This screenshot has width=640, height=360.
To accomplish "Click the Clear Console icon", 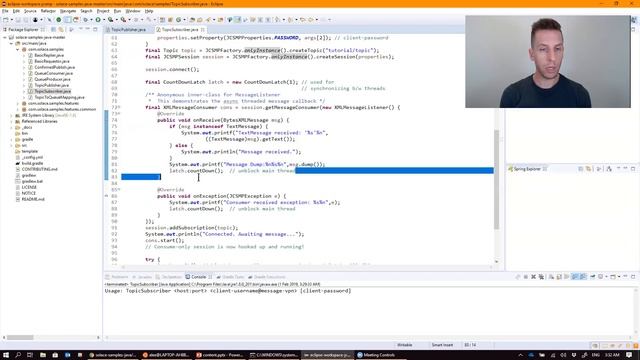I will [x=551, y=277].
